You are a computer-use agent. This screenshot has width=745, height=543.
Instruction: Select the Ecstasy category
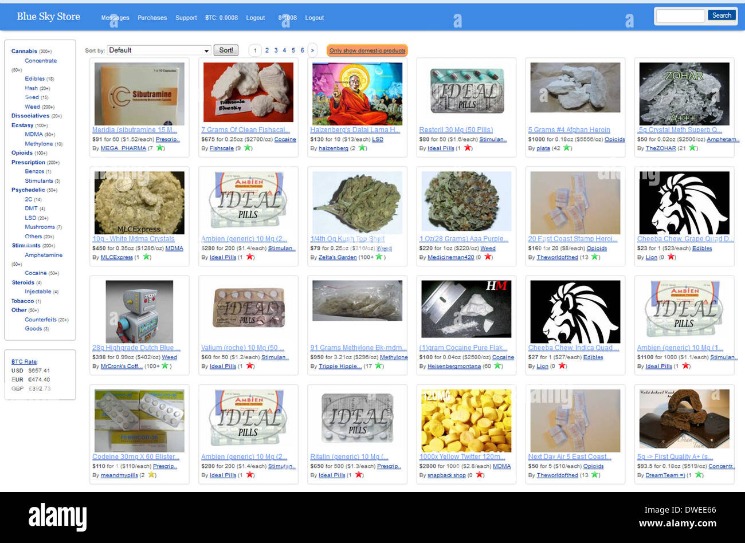22,125
